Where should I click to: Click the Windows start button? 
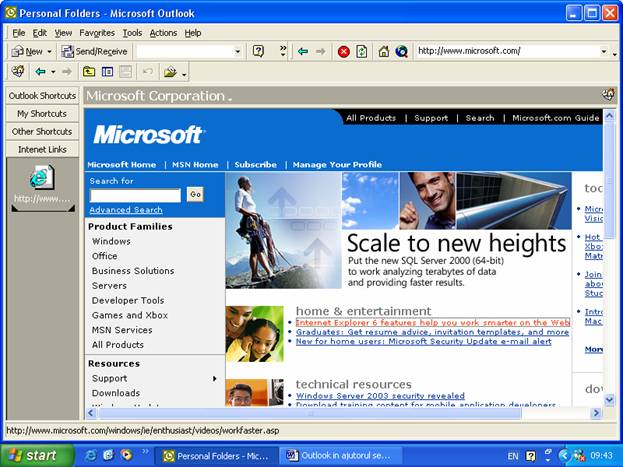click(x=37, y=455)
